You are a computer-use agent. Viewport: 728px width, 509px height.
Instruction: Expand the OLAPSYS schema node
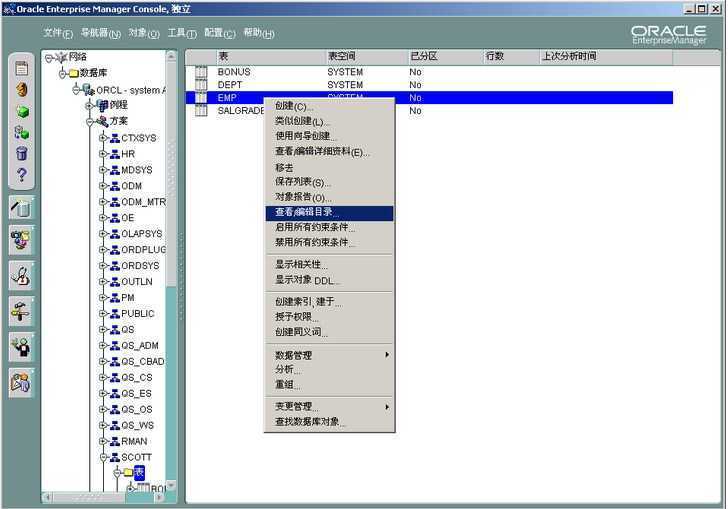[104, 234]
